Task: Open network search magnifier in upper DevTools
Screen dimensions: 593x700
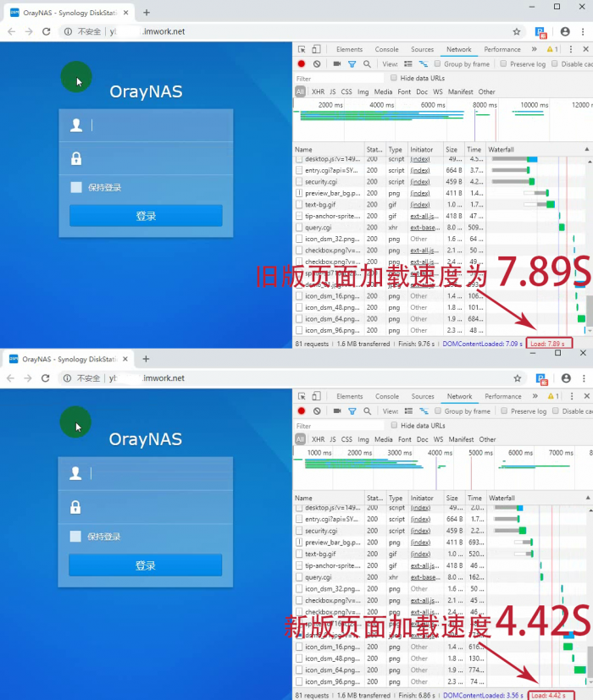Action: click(367, 64)
